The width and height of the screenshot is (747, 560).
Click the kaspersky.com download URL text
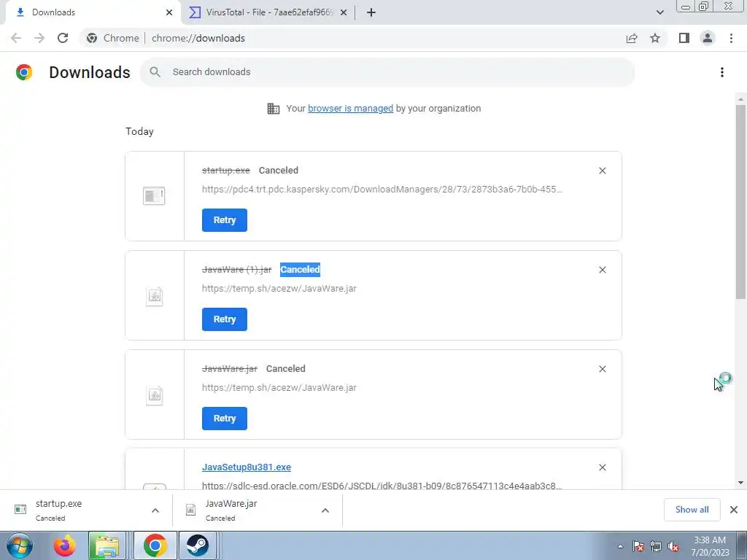point(382,190)
